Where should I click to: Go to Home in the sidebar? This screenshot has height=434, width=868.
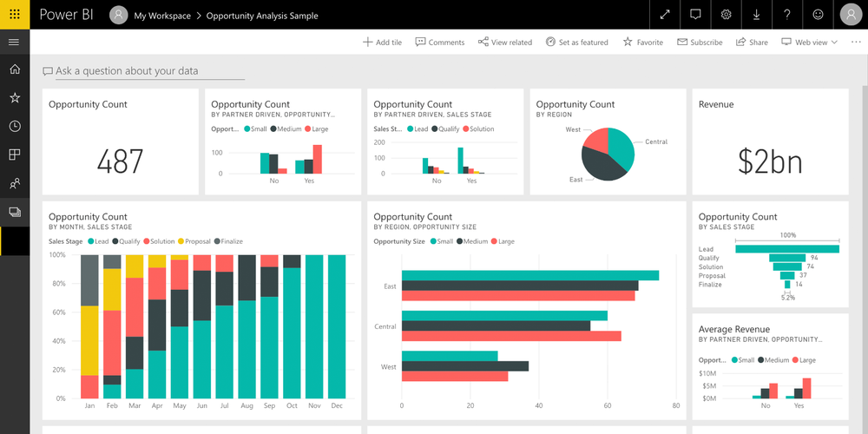[15, 69]
